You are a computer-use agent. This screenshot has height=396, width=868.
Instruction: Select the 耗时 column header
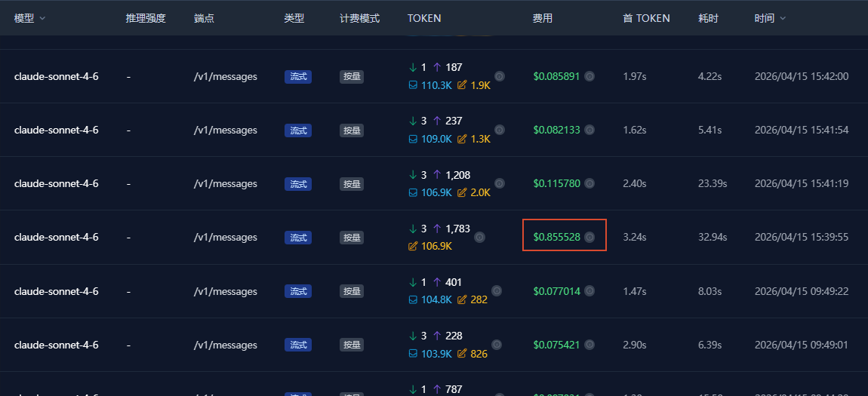coord(709,18)
